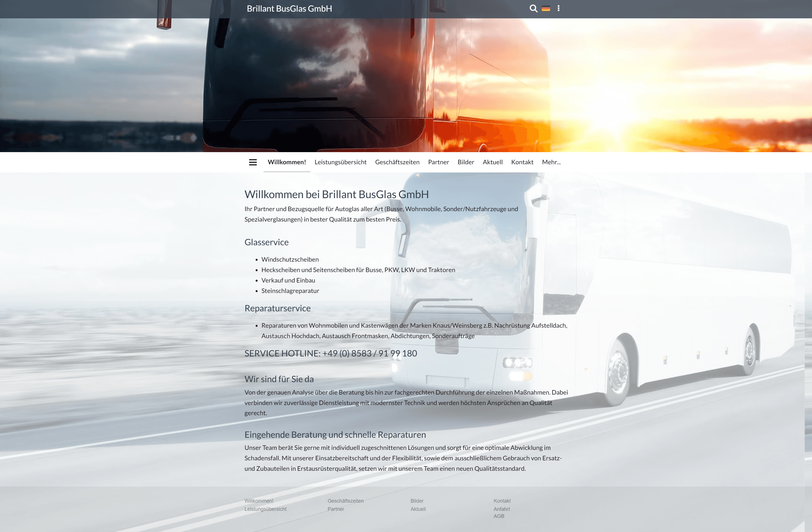Click the German flag language icon
The image size is (812, 532).
(546, 8)
